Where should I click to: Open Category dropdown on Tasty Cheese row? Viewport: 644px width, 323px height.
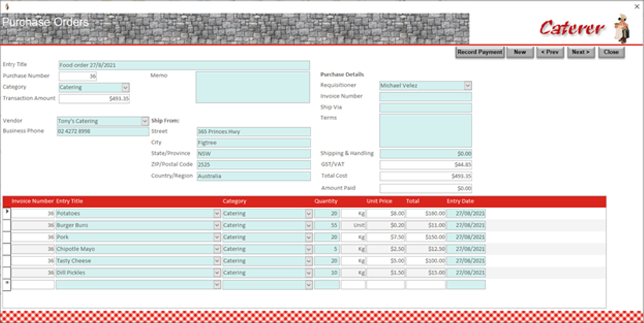click(x=309, y=261)
